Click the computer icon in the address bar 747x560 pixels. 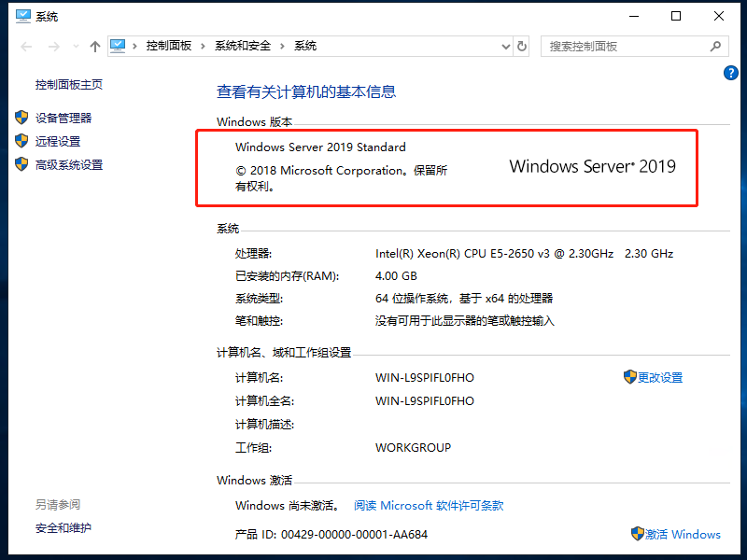point(118,46)
